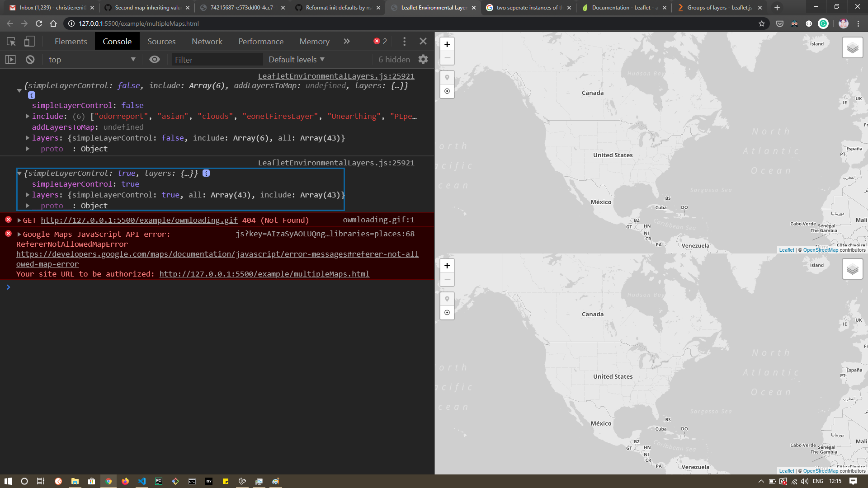The width and height of the screenshot is (868, 488).
Task: Zoom out on the bottom Leaflet map
Action: pyautogui.click(x=447, y=279)
